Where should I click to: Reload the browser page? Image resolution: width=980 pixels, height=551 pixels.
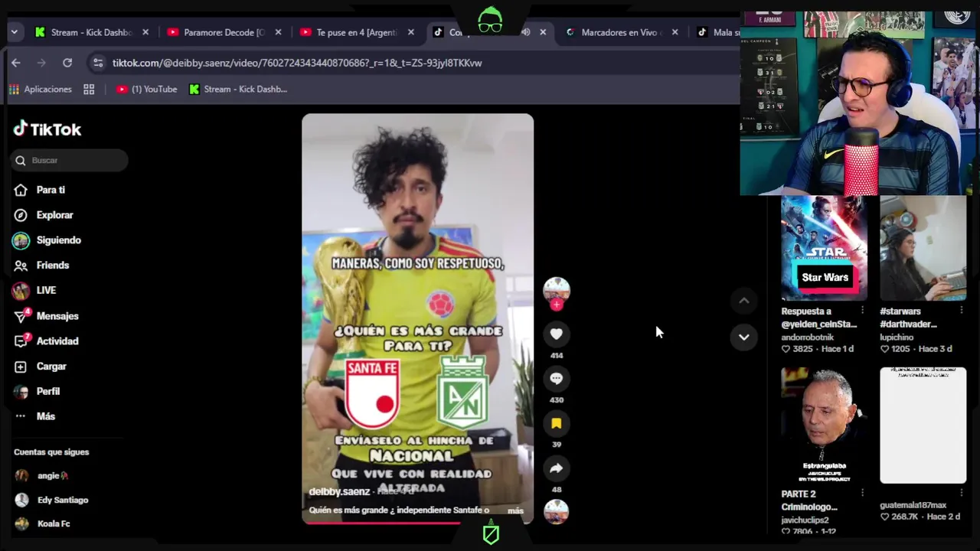click(67, 63)
